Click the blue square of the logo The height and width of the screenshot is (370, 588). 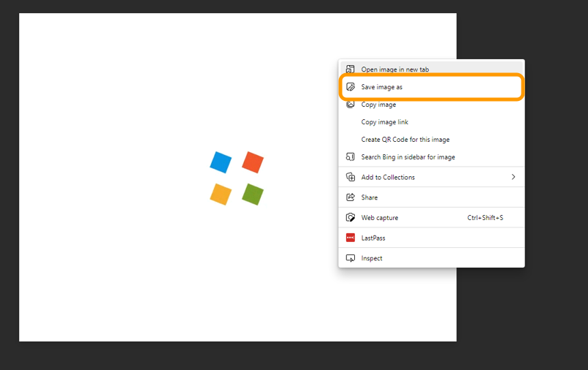221,162
